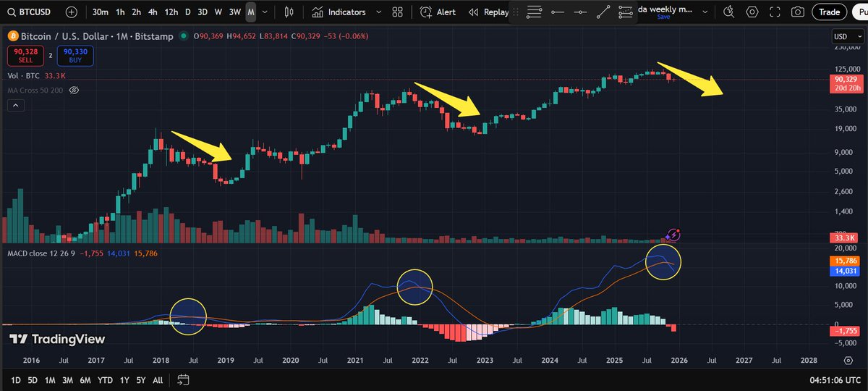This screenshot has height=391, width=868.
Task: Take a chart snapshot with camera icon
Action: (x=797, y=12)
